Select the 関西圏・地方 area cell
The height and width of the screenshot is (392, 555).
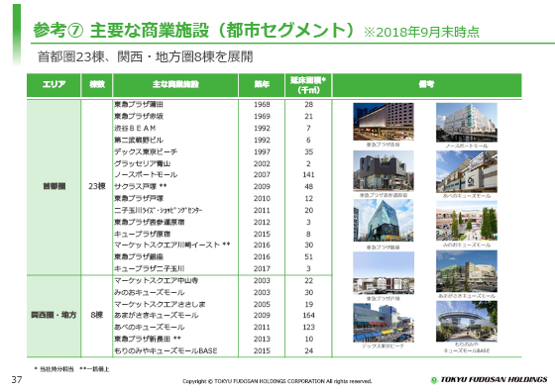[54, 316]
